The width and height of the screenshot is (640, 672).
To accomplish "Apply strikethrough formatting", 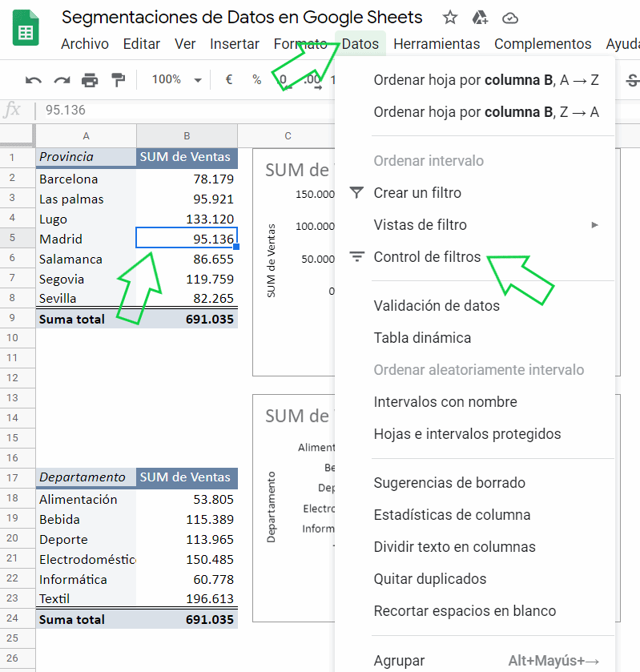I will point(633,80).
